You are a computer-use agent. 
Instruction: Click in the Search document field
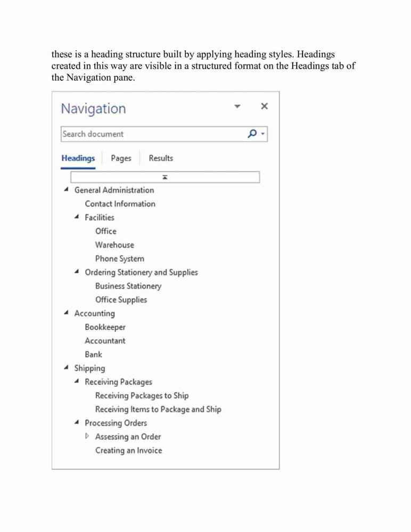pos(154,134)
